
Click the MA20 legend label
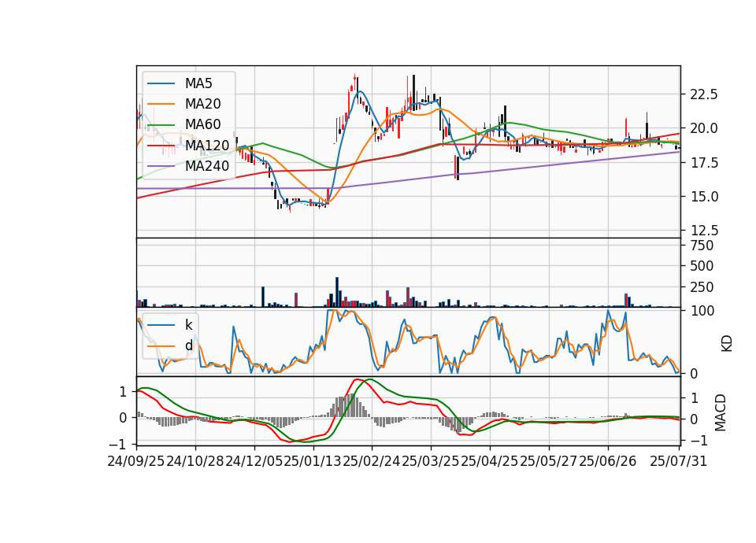[x=202, y=104]
